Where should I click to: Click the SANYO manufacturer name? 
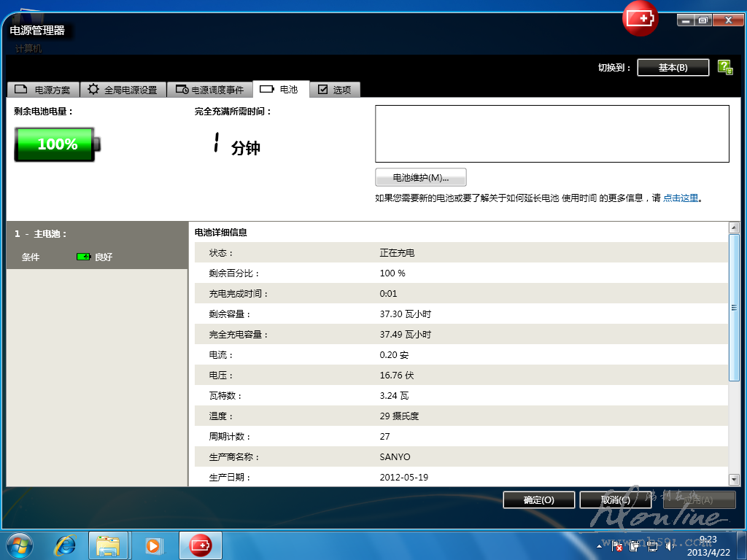(x=395, y=457)
